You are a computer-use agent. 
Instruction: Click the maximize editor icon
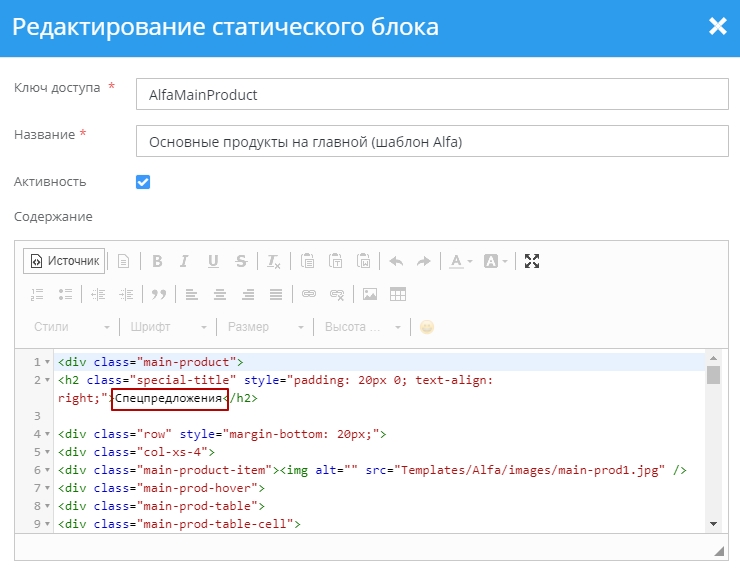click(x=532, y=261)
